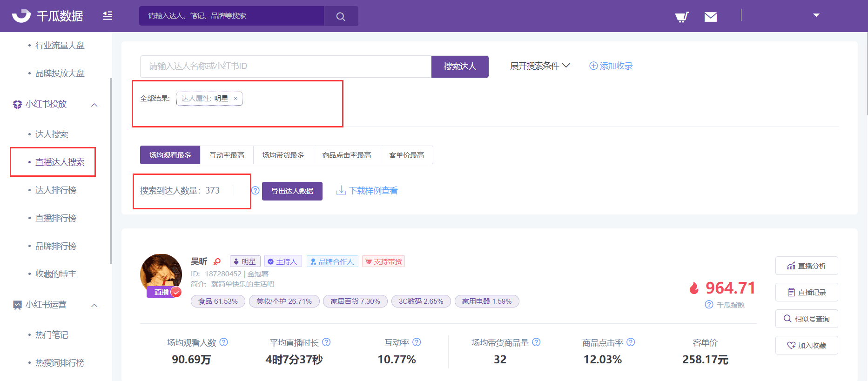Remove the 达人属性: 明星 filter tag
Image resolution: width=868 pixels, height=381 pixels.
tap(236, 99)
